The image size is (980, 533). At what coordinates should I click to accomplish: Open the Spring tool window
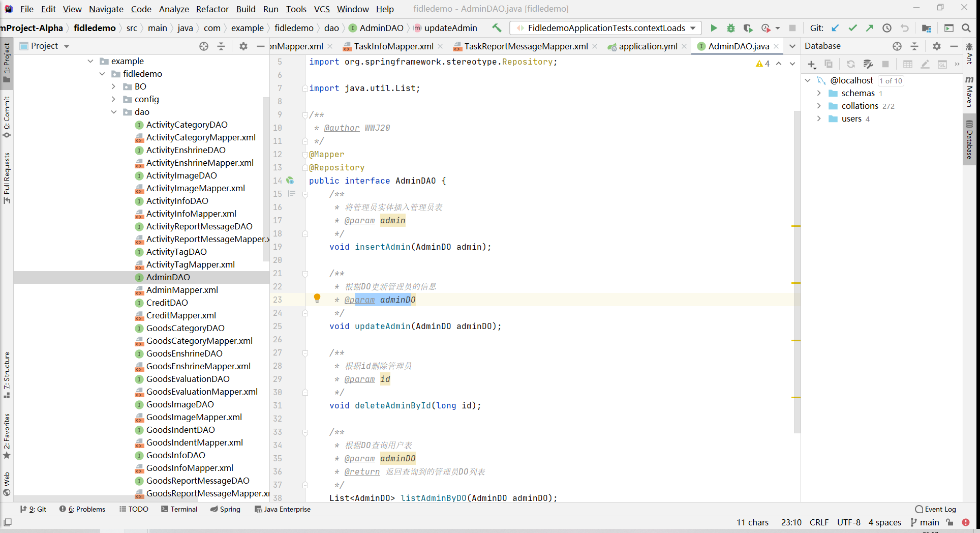coord(225,509)
